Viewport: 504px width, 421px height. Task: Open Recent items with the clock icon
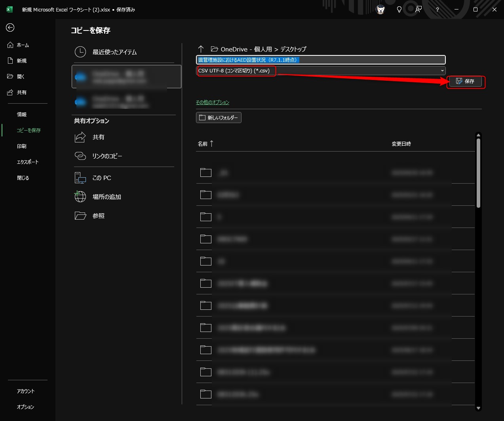(x=80, y=52)
